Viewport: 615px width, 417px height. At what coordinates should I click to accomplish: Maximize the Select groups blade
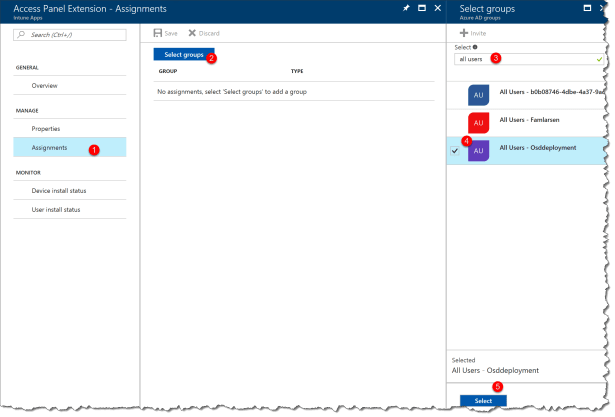(587, 8)
